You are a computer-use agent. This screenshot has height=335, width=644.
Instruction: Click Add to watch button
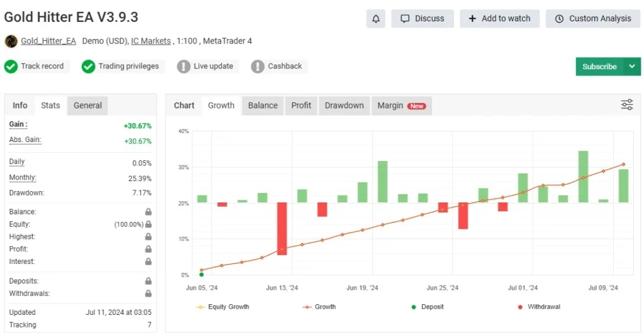click(x=499, y=19)
